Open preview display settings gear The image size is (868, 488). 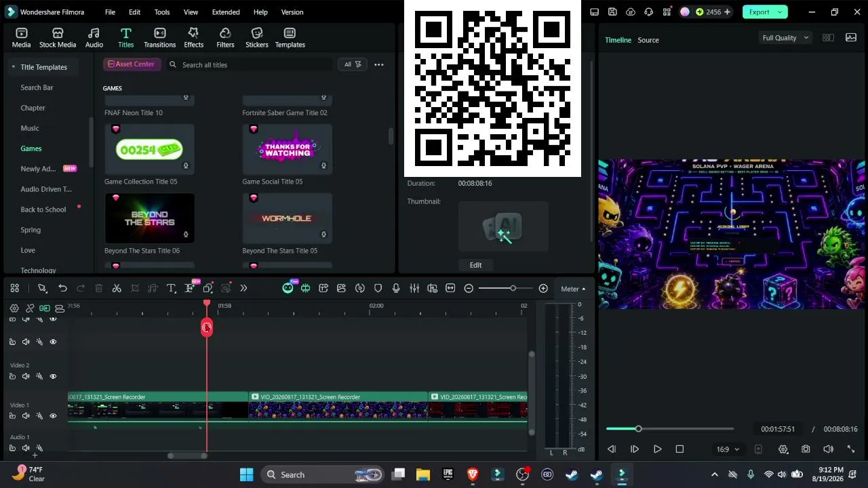click(783, 449)
